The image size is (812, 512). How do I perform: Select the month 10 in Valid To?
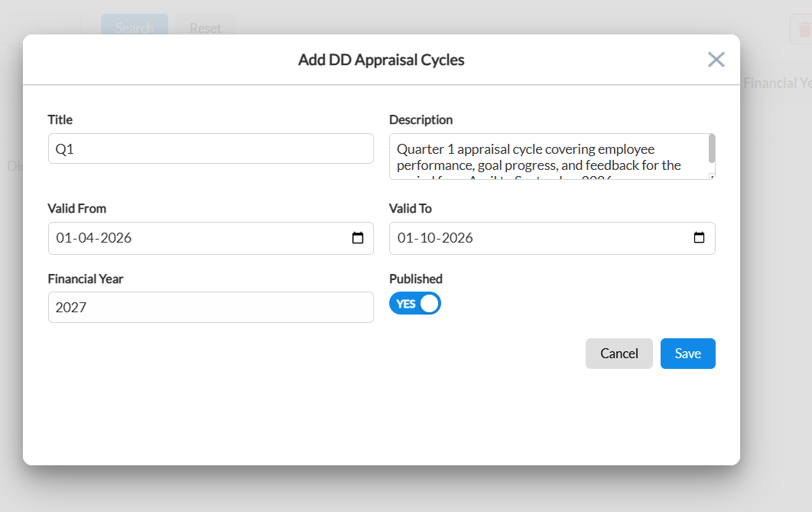tap(427, 238)
